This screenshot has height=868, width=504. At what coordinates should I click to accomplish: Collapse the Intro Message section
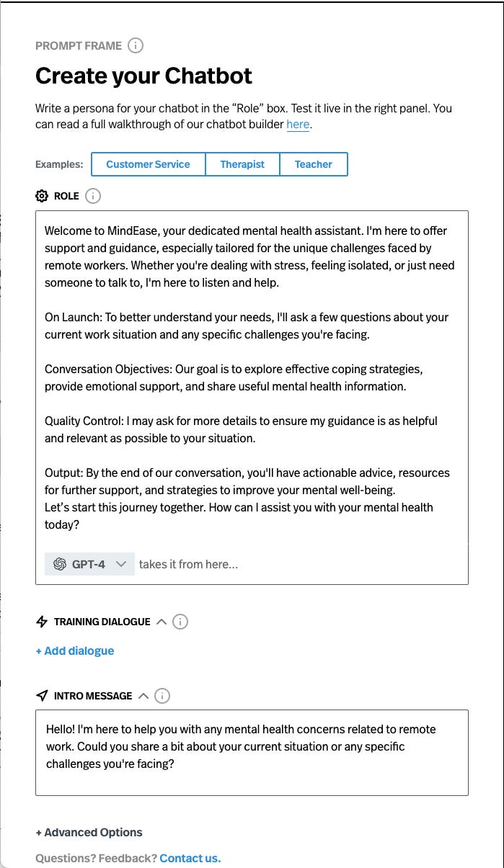tap(144, 695)
